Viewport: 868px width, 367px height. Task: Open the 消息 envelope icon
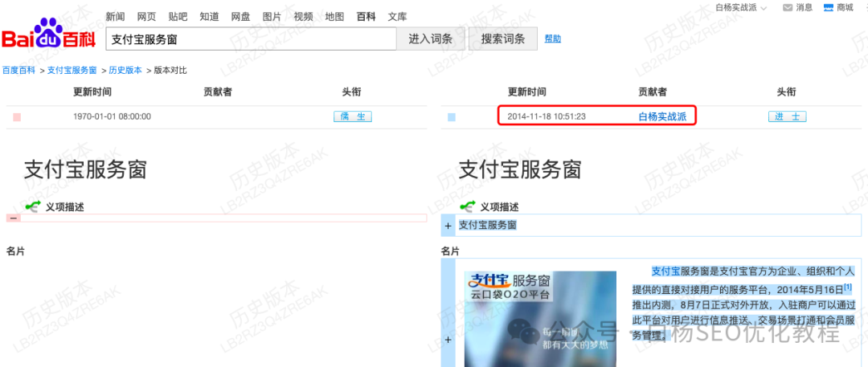pos(788,7)
